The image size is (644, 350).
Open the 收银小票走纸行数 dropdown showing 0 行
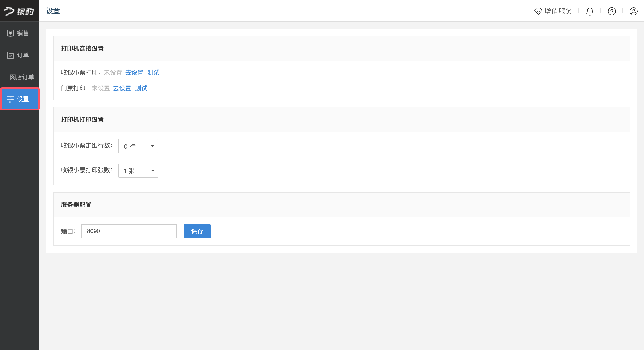point(138,146)
